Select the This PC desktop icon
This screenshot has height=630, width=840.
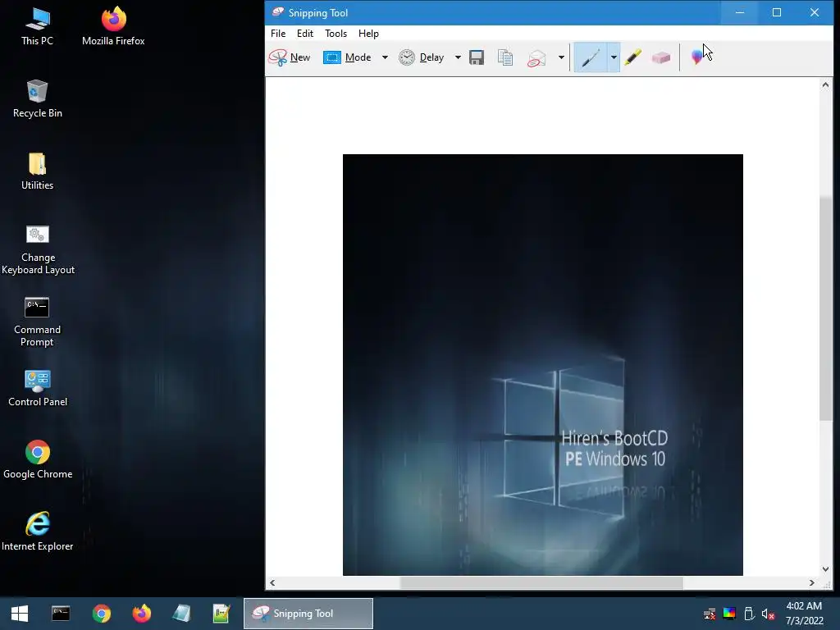coord(37,26)
